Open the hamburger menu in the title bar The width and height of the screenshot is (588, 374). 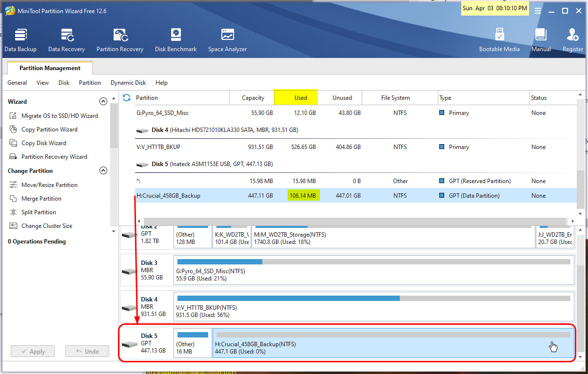(538, 10)
